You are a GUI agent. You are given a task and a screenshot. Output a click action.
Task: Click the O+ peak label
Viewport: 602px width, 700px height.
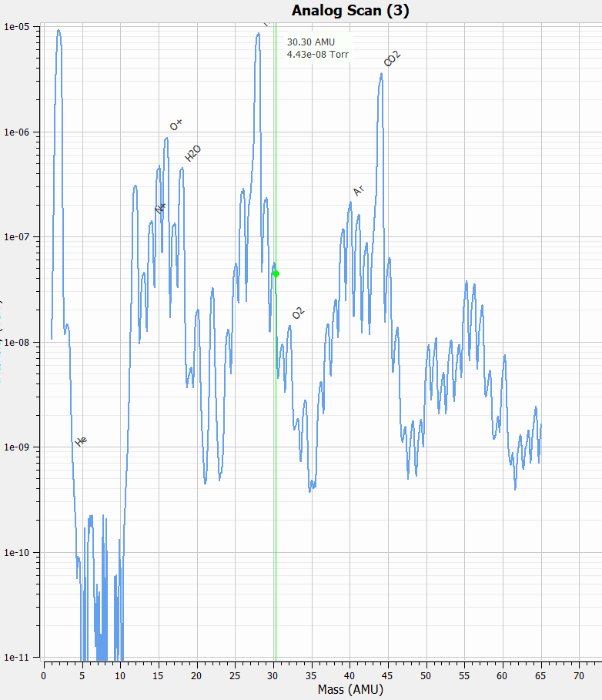click(176, 125)
